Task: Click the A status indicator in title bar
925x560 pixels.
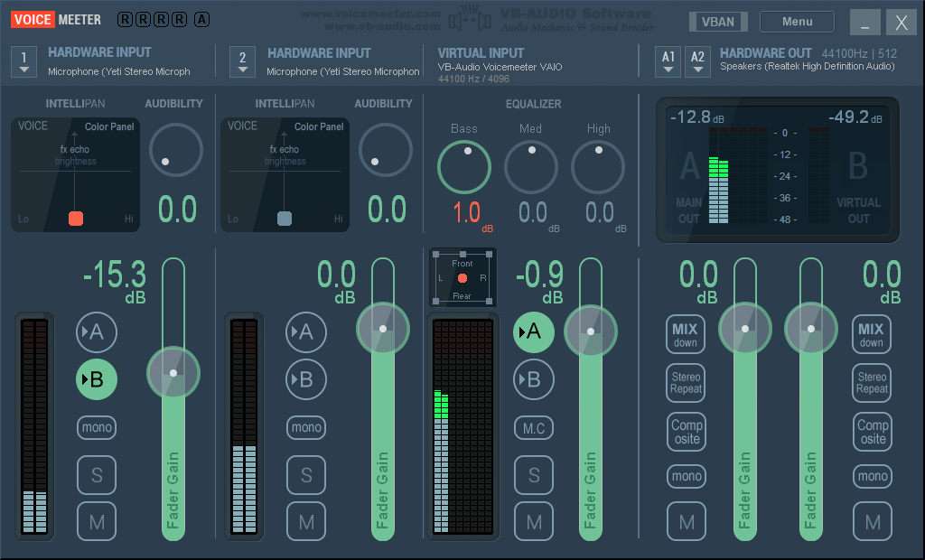Action: (201, 20)
